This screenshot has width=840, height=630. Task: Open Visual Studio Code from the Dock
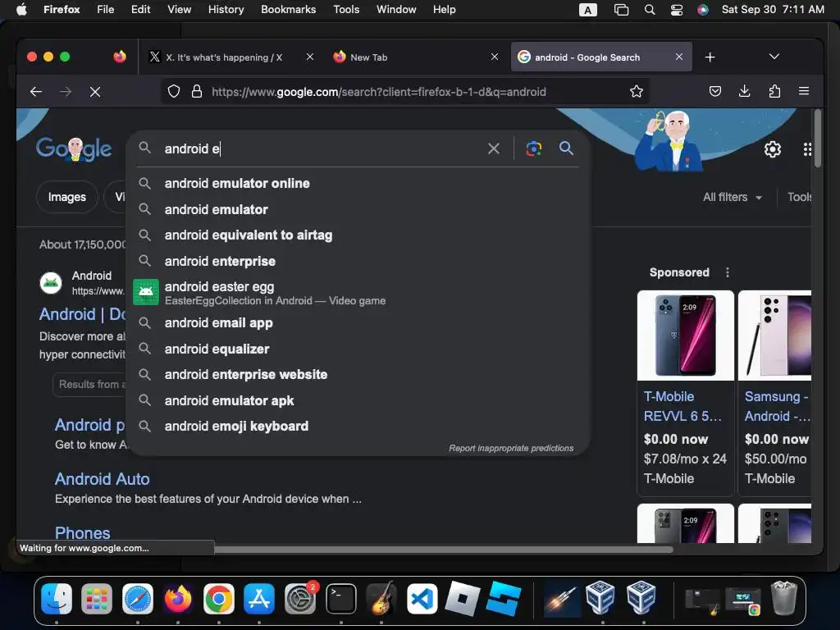(x=422, y=598)
